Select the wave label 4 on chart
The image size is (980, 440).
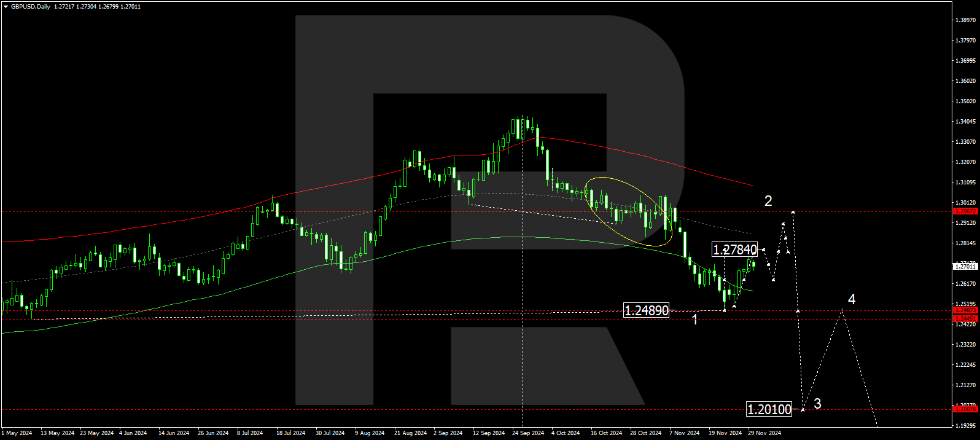coord(852,299)
